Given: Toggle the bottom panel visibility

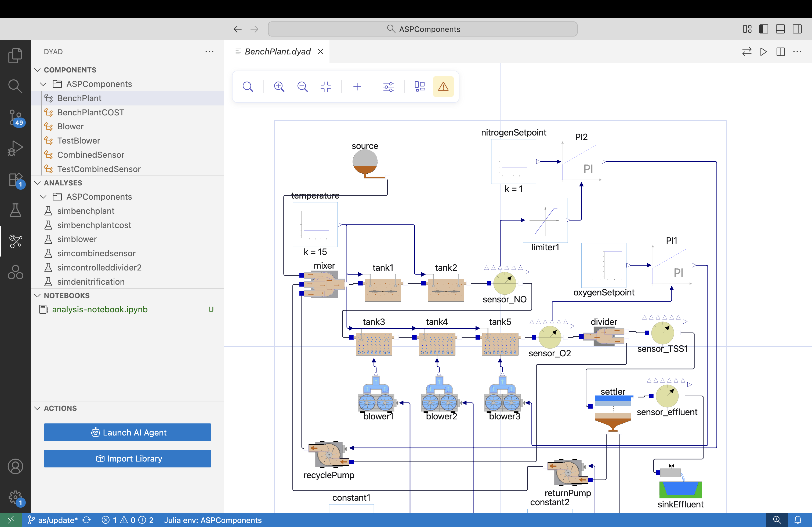Looking at the screenshot, I should [780, 29].
